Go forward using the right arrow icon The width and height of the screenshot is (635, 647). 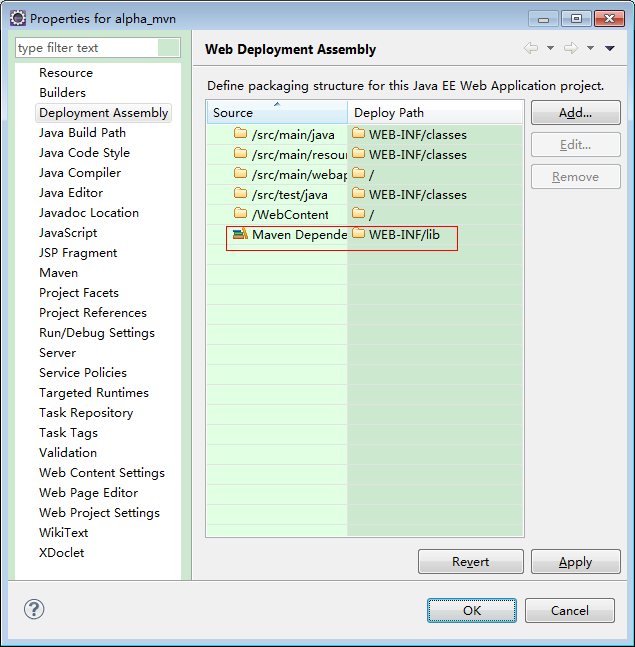[x=571, y=48]
